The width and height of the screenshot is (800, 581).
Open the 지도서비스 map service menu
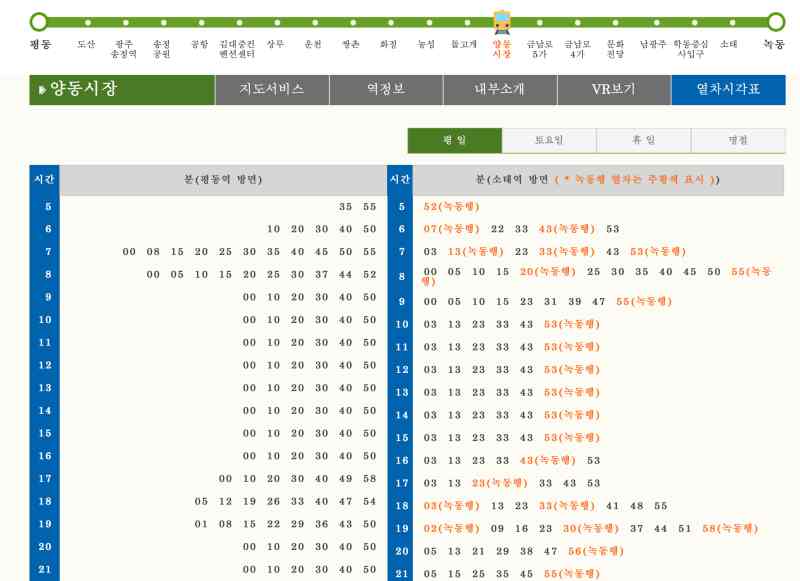[x=272, y=89]
